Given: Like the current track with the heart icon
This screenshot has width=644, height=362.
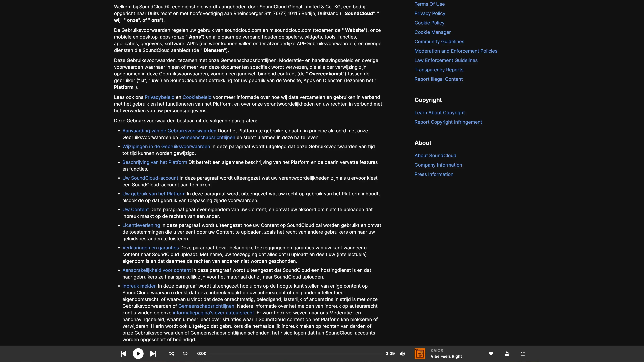Looking at the screenshot, I should [x=491, y=353].
